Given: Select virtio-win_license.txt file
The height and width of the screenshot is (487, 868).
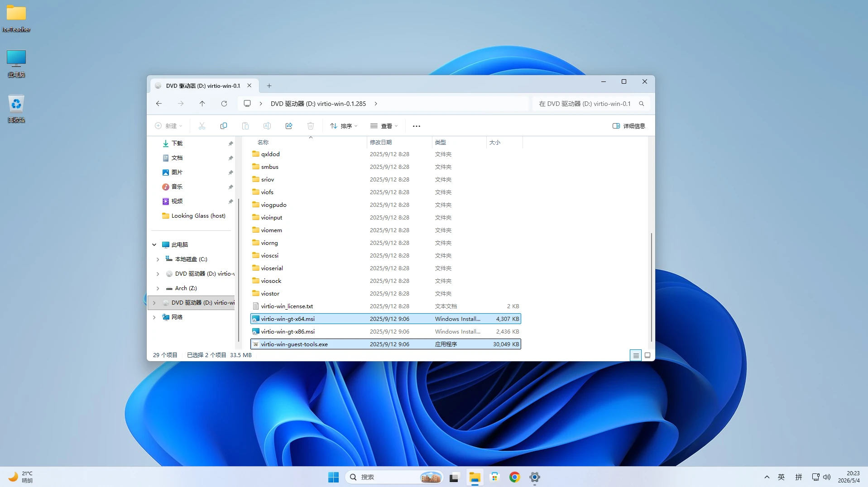Looking at the screenshot, I should pyautogui.click(x=385, y=306).
